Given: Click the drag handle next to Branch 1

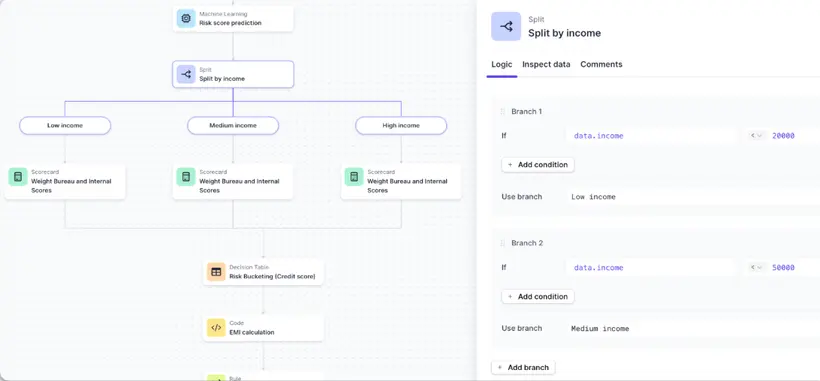Looking at the screenshot, I should (x=503, y=111).
